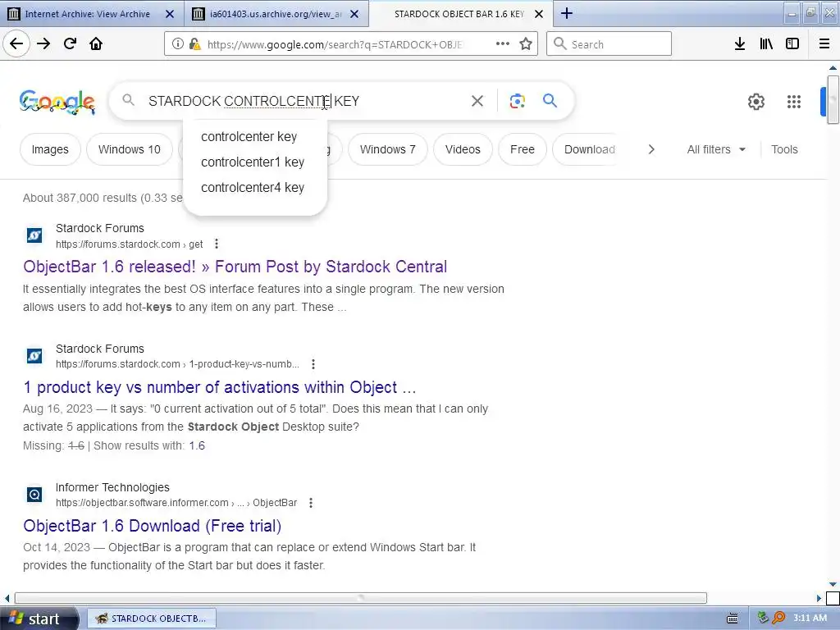The height and width of the screenshot is (630, 840).
Task: Bookmark this page with the star
Action: (x=526, y=43)
